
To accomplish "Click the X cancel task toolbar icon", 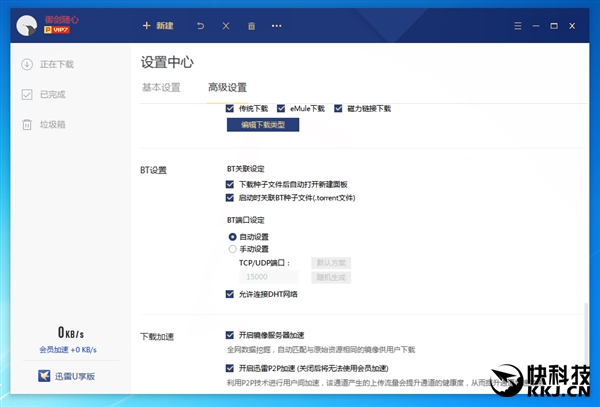I will (226, 26).
